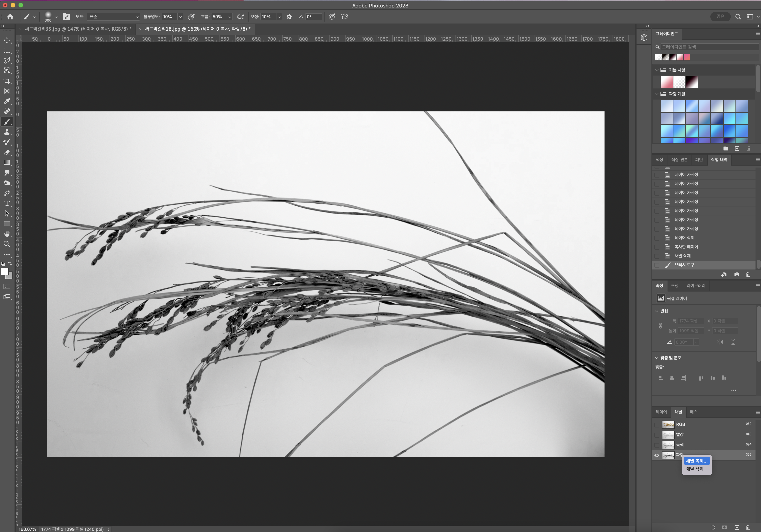The image size is (761, 532).
Task: Open the 라이브러리 tab
Action: (x=696, y=286)
